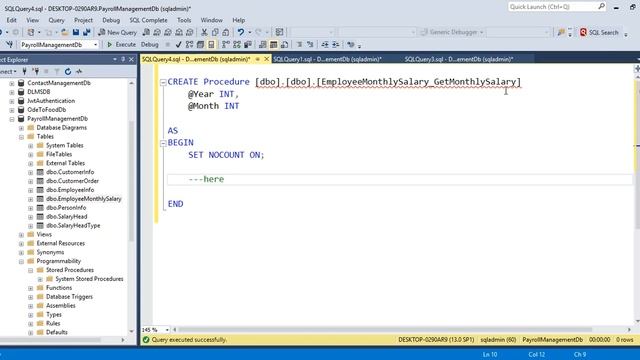Start Debug from the SQL toolbar
Image resolution: width=640 pixels, height=360 pixels.
149,44
